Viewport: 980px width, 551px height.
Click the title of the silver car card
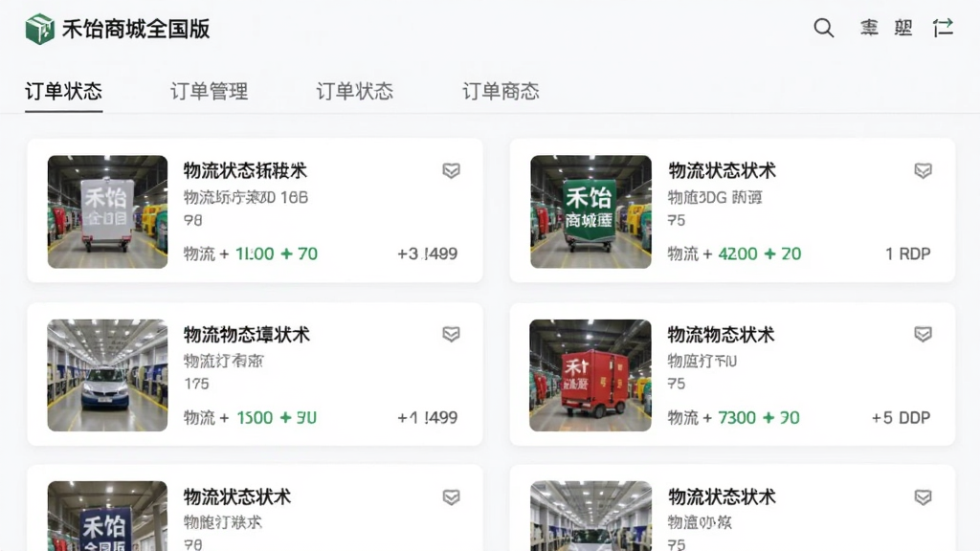(x=246, y=335)
